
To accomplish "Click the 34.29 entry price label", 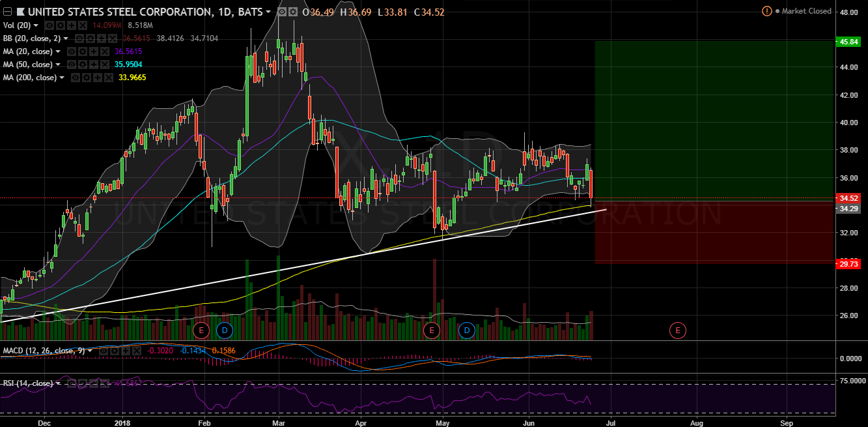I will point(847,209).
